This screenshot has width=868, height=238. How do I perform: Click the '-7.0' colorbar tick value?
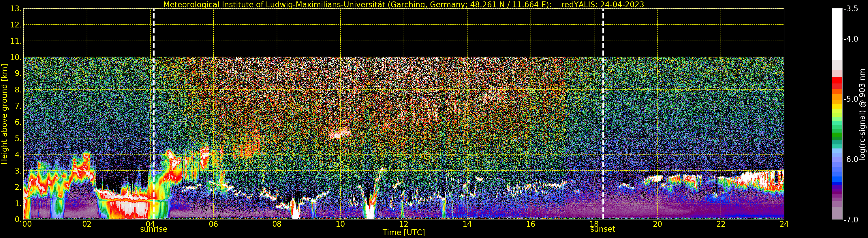(x=851, y=220)
